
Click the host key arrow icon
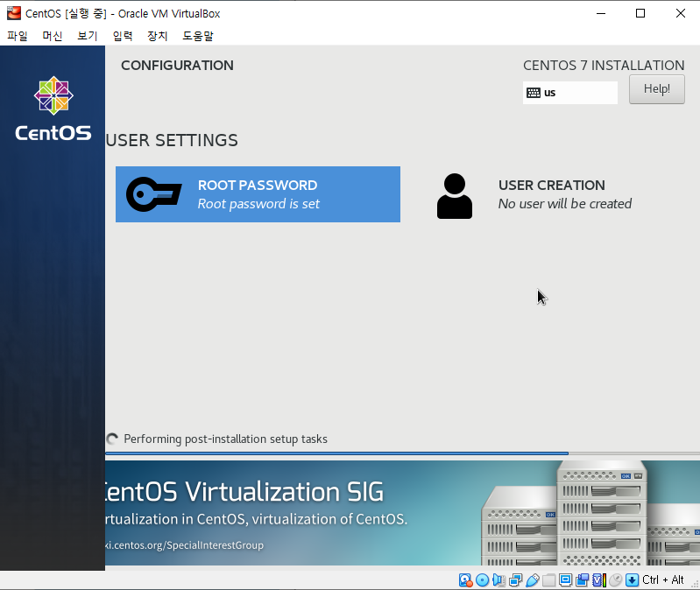coord(633,579)
